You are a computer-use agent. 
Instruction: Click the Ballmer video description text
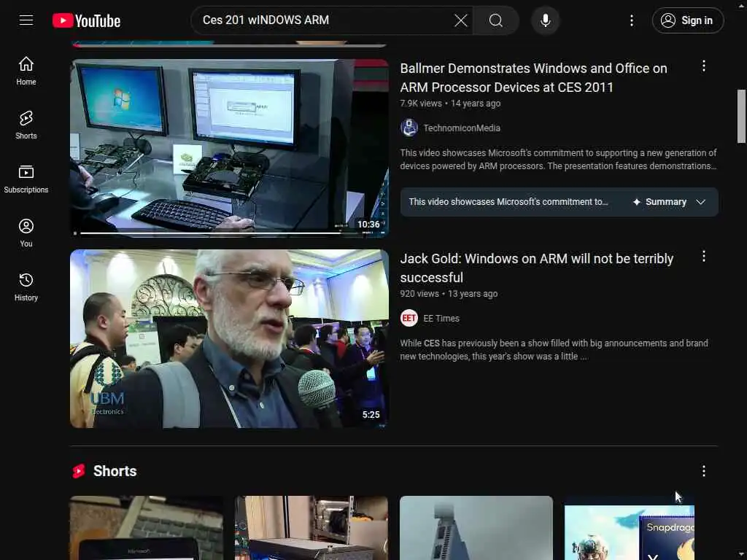pyautogui.click(x=558, y=159)
